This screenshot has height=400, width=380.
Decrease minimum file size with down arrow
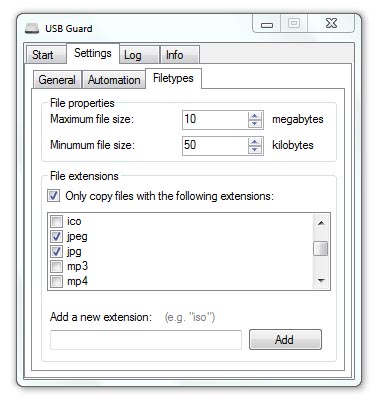(255, 150)
